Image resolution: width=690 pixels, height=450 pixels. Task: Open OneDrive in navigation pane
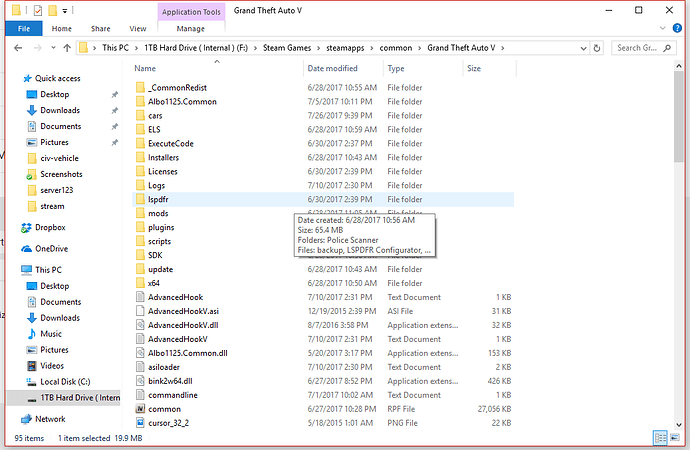[51, 249]
